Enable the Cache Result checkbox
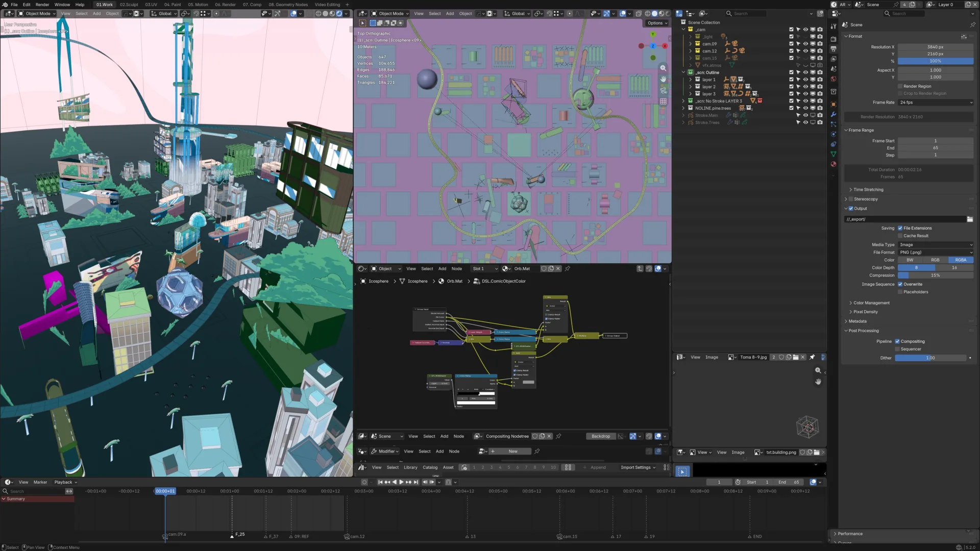The height and width of the screenshot is (551, 980). pyautogui.click(x=900, y=236)
